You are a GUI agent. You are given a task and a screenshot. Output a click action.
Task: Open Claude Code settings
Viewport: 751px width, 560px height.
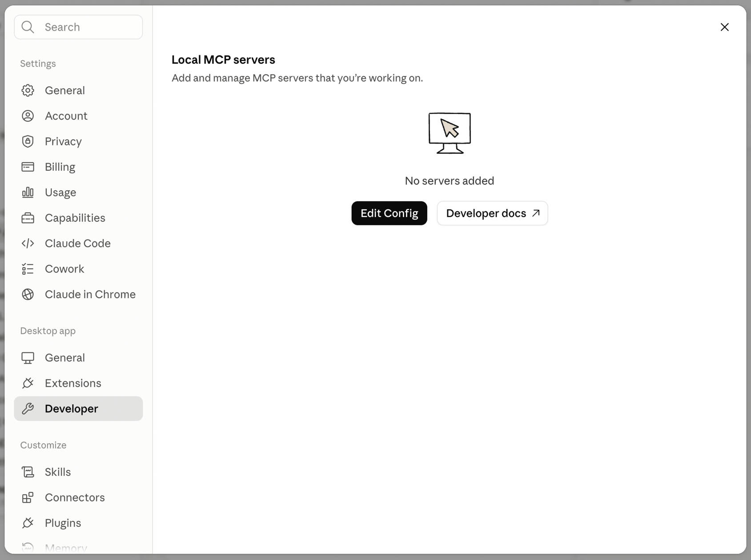pos(78,243)
